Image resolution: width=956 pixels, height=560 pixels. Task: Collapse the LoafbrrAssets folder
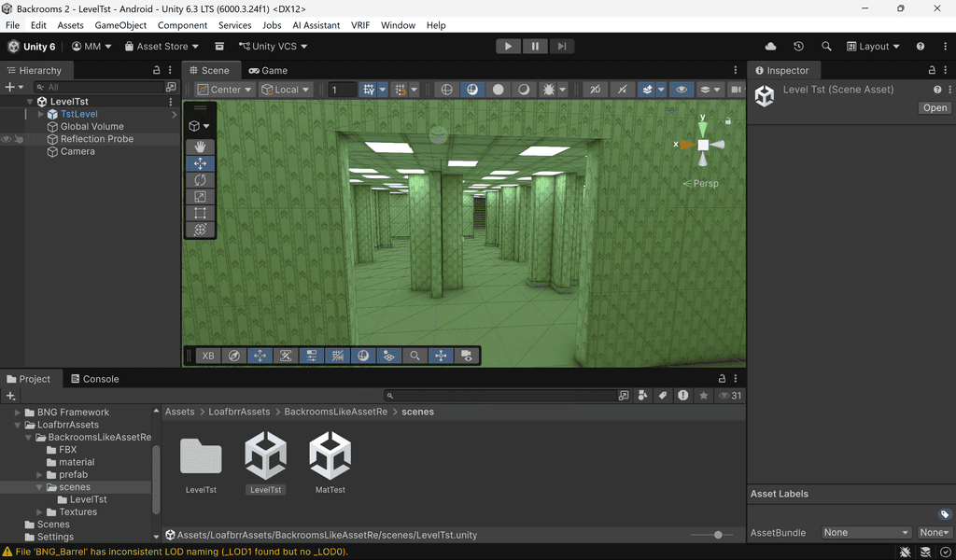[x=18, y=425]
